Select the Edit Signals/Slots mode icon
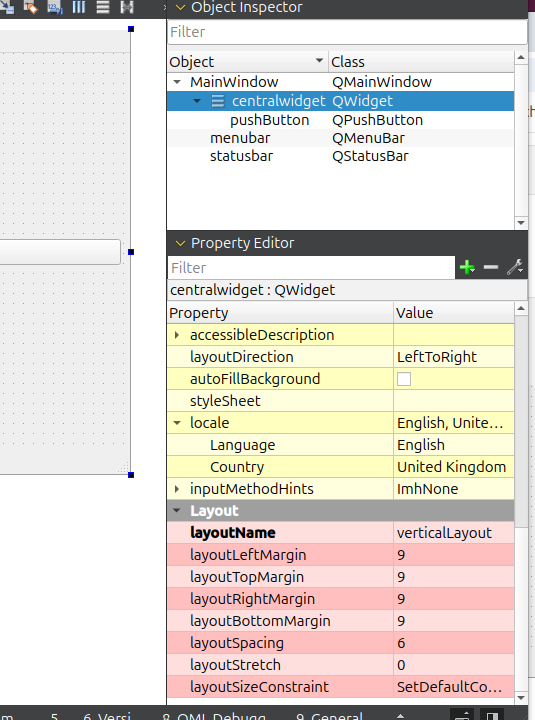The width and height of the screenshot is (535, 720). pos(6,7)
